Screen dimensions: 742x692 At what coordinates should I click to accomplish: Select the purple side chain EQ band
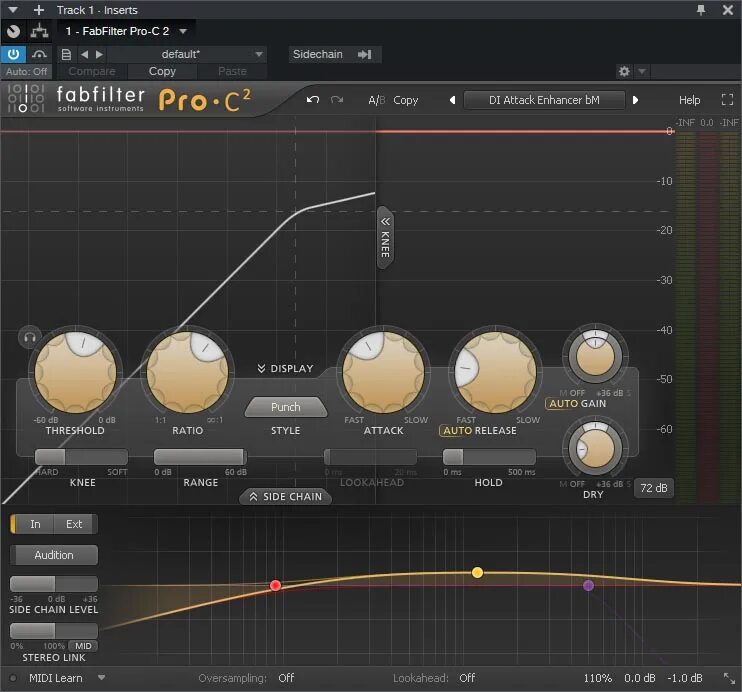click(x=588, y=586)
